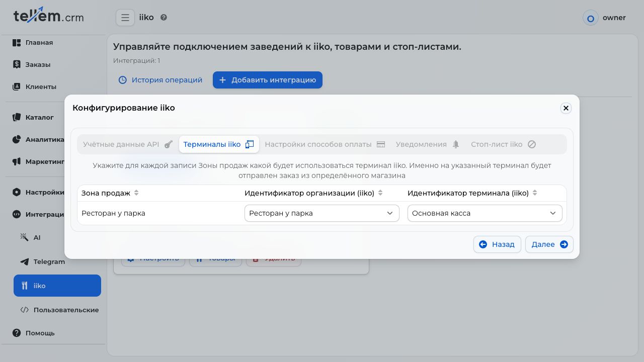Click the owner avatar icon
Screen dimensions: 644x362
[591, 18]
